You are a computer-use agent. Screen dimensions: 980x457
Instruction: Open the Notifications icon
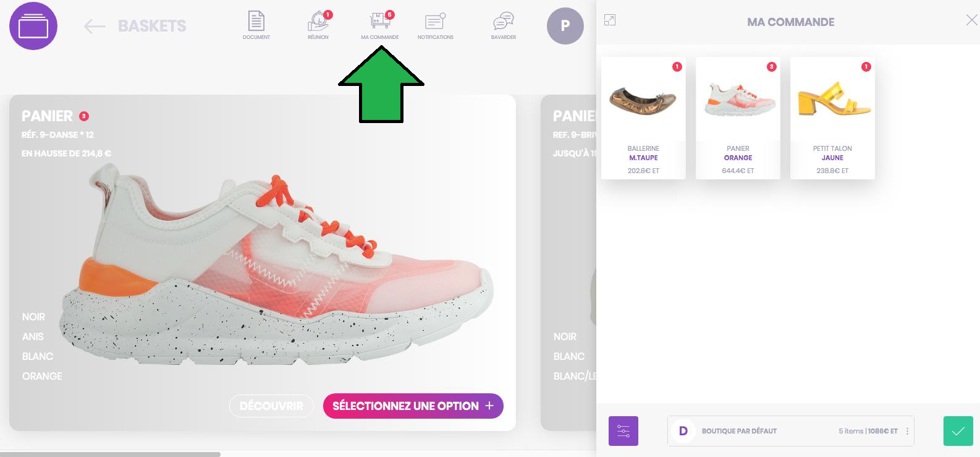[x=435, y=25]
